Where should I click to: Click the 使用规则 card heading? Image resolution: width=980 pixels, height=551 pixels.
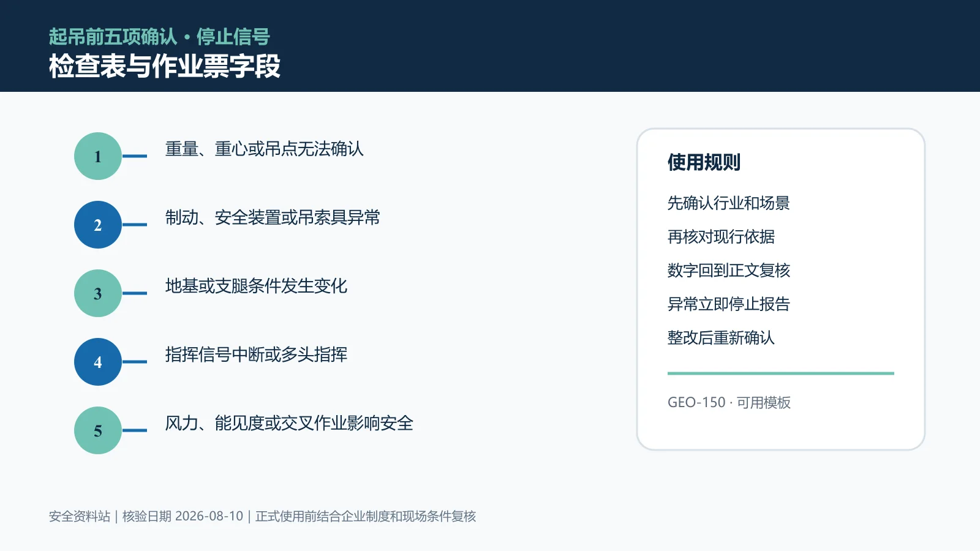pyautogui.click(x=704, y=162)
